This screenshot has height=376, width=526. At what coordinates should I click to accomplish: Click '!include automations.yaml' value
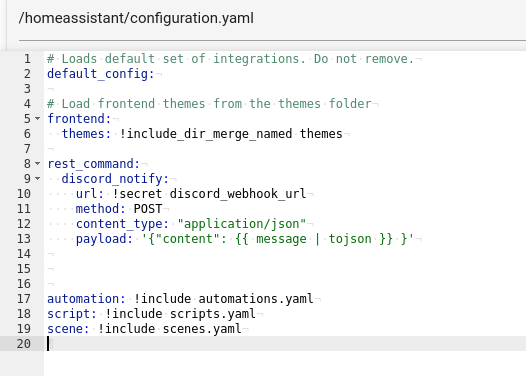[223, 299]
